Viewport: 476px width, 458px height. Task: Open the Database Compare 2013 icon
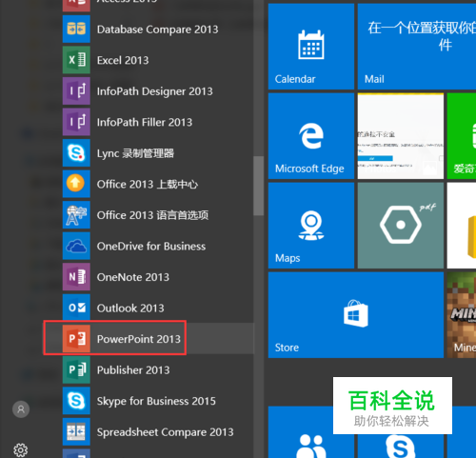tap(76, 29)
